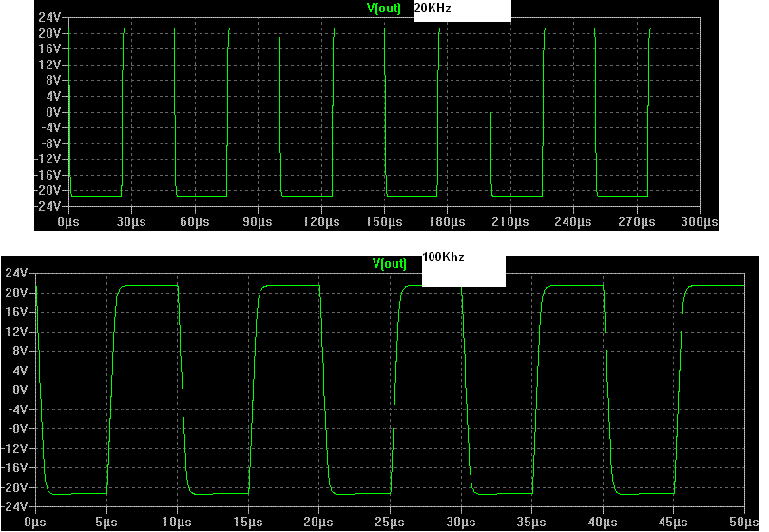Click the -20V axis label in 20KHz plot
This screenshot has width=769, height=532.
48,190
